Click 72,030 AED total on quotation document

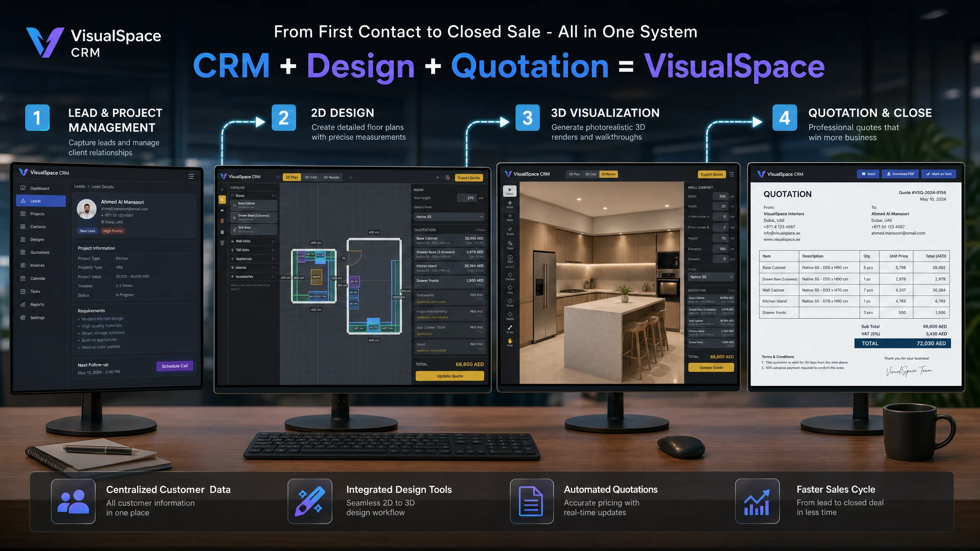coord(931,343)
